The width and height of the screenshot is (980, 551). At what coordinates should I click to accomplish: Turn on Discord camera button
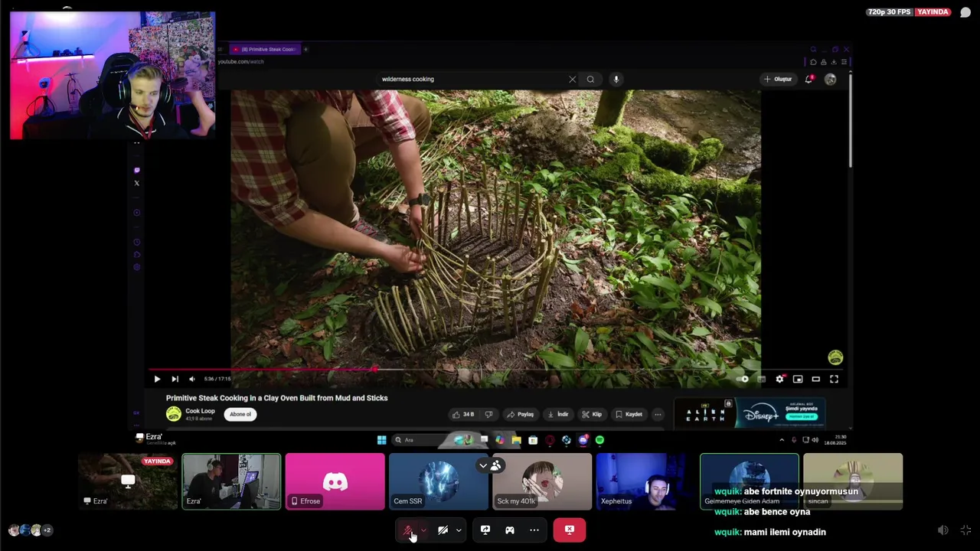pyautogui.click(x=443, y=530)
